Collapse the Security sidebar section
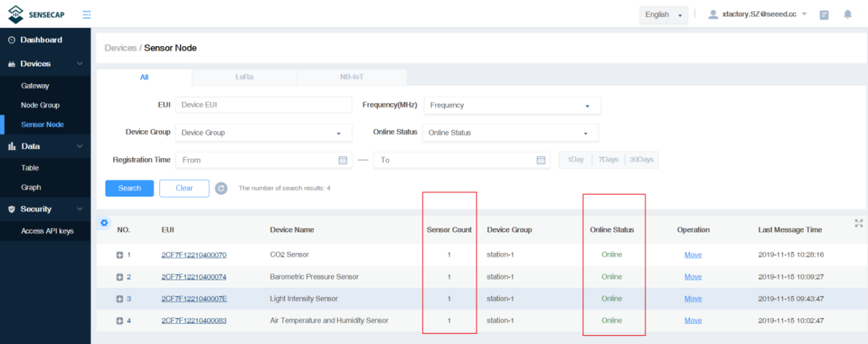 [80, 209]
